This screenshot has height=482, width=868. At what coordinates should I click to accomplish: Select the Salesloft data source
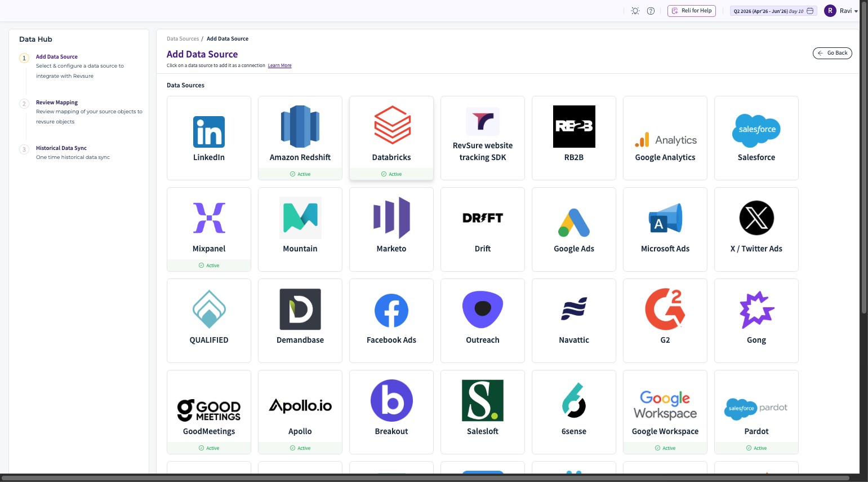[483, 412]
